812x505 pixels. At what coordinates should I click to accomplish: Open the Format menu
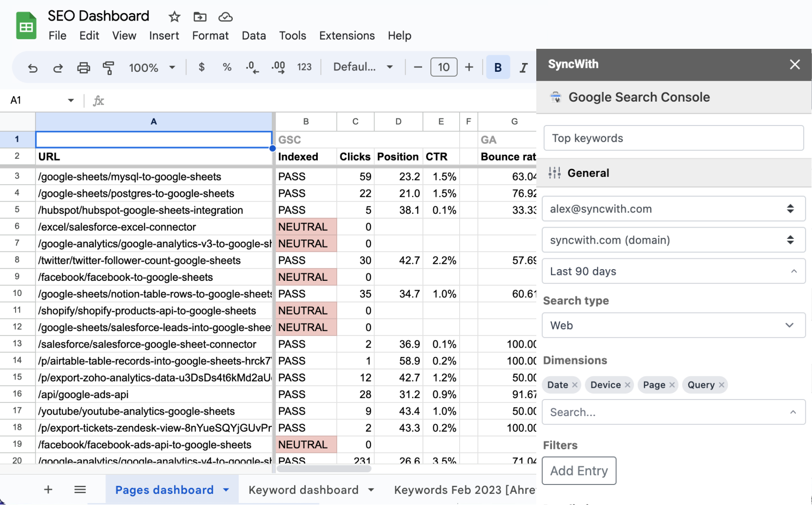pyautogui.click(x=210, y=35)
